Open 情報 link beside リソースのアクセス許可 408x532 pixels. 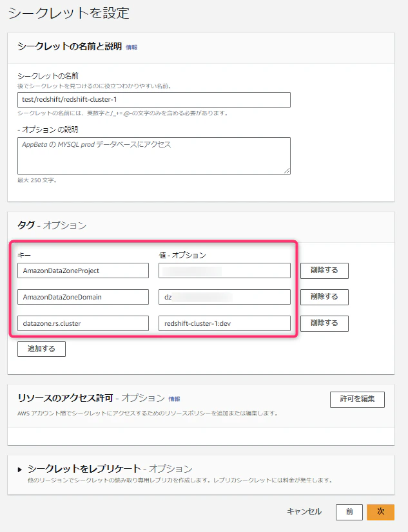pyautogui.click(x=175, y=399)
